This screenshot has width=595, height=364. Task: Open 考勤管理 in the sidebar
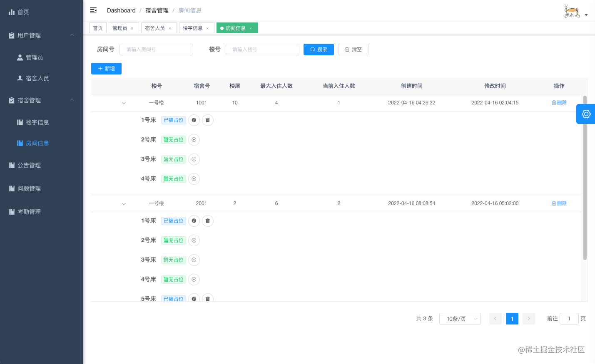pyautogui.click(x=42, y=212)
